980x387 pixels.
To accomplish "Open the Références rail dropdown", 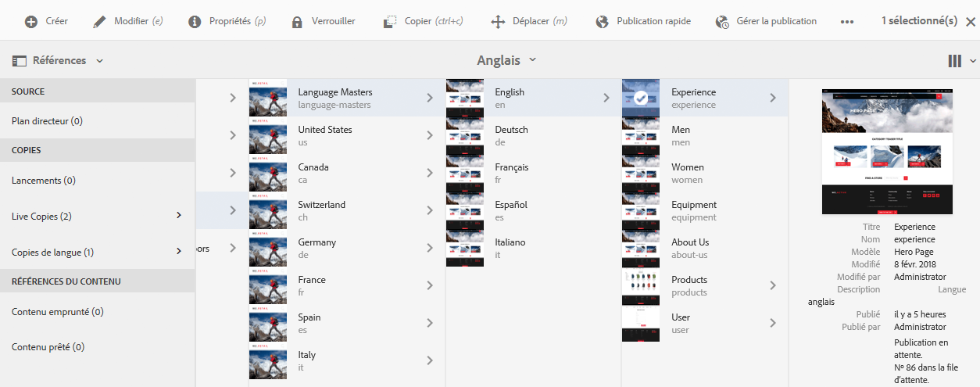I will point(59,60).
